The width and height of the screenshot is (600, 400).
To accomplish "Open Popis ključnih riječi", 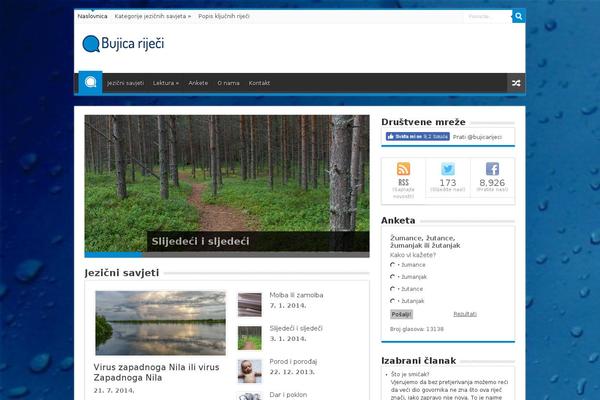I will [x=224, y=16].
